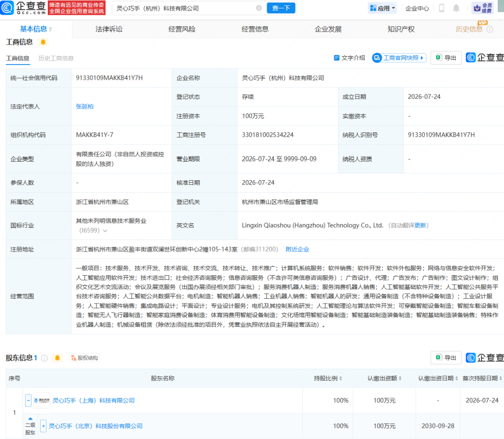Click 注册资本 100万元 value
This screenshot has height=439, width=504.
click(x=253, y=116)
